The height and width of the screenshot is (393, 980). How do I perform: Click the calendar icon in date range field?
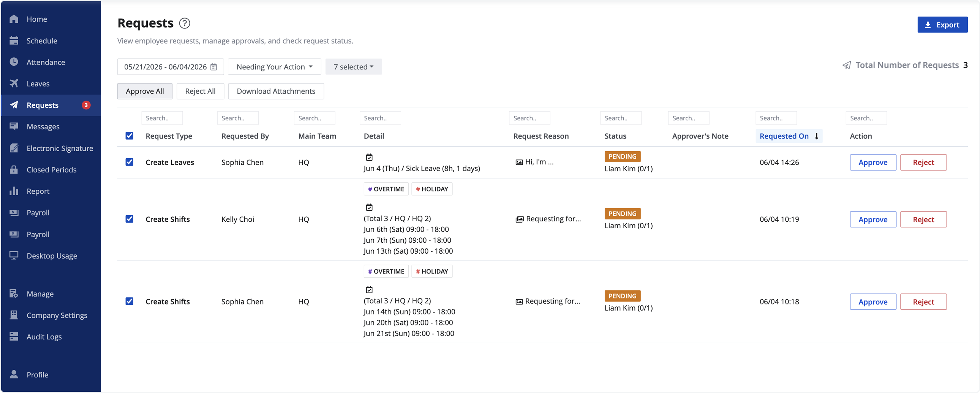[x=214, y=67]
